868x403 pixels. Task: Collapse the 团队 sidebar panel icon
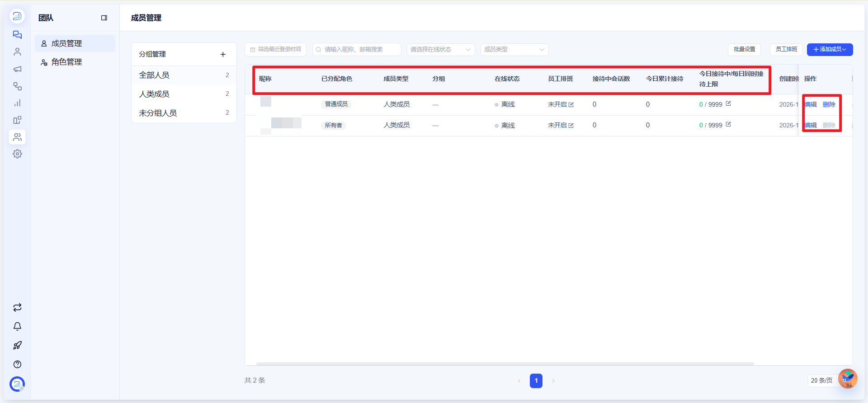coord(104,18)
